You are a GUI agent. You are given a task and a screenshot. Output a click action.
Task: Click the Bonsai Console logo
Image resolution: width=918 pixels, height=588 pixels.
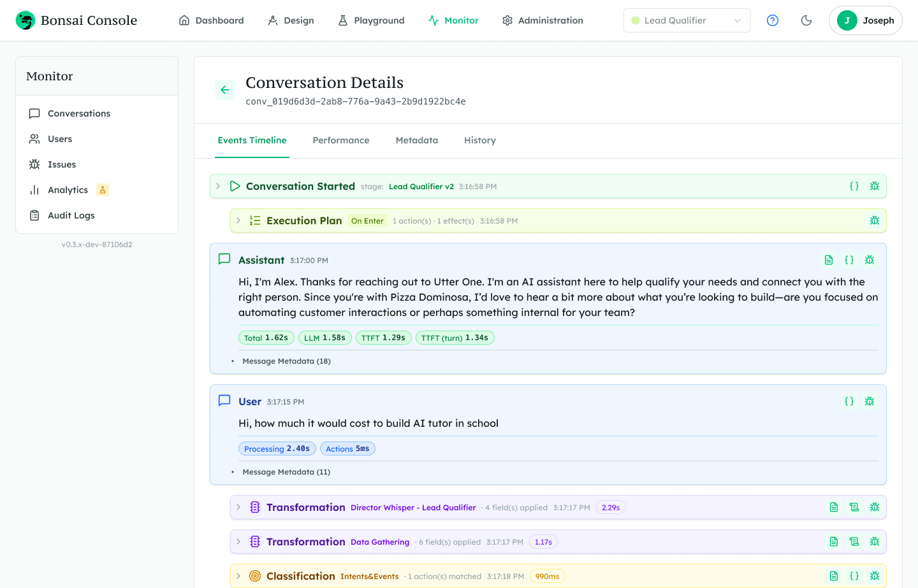76,20
